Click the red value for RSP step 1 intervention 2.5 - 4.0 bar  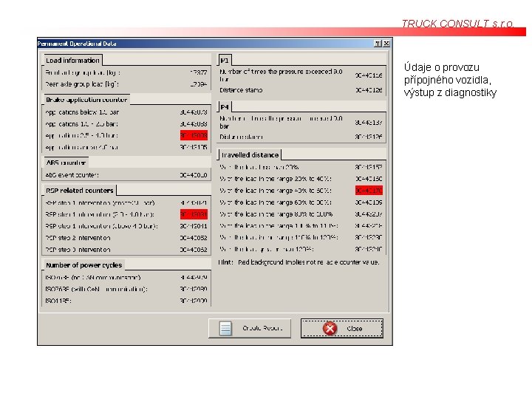pyautogui.click(x=194, y=214)
